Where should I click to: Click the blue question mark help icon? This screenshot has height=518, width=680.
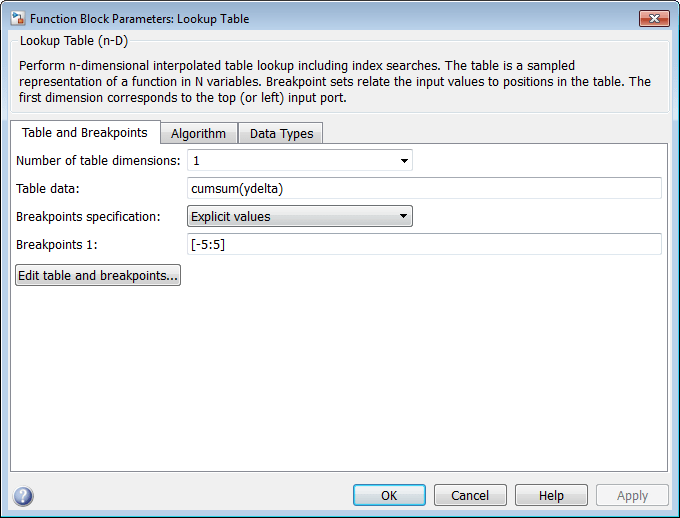pyautogui.click(x=23, y=496)
